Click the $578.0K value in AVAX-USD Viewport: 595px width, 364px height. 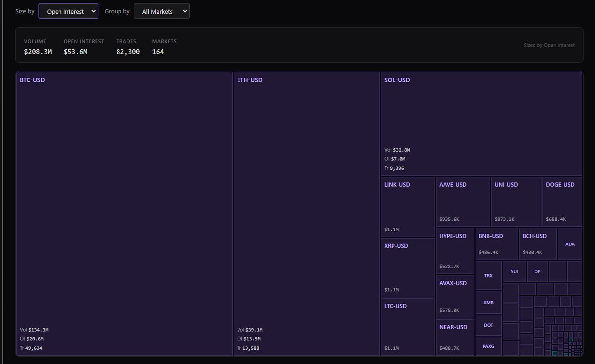click(x=449, y=310)
